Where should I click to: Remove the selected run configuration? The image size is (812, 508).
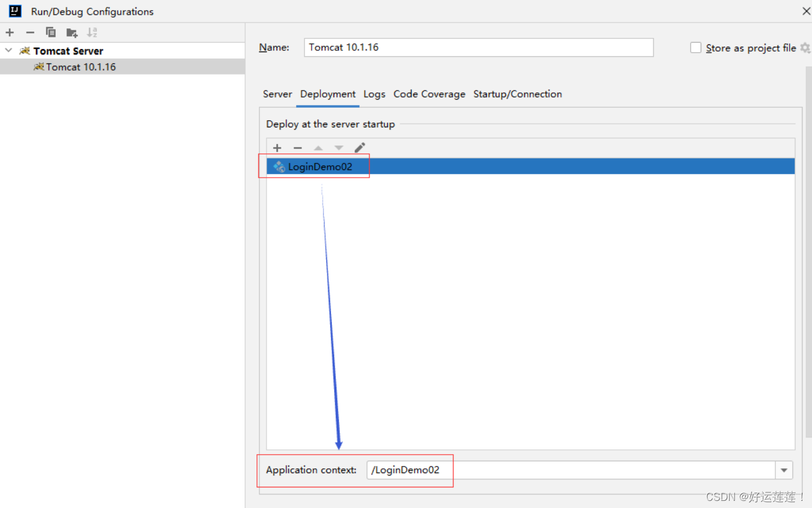pos(30,33)
